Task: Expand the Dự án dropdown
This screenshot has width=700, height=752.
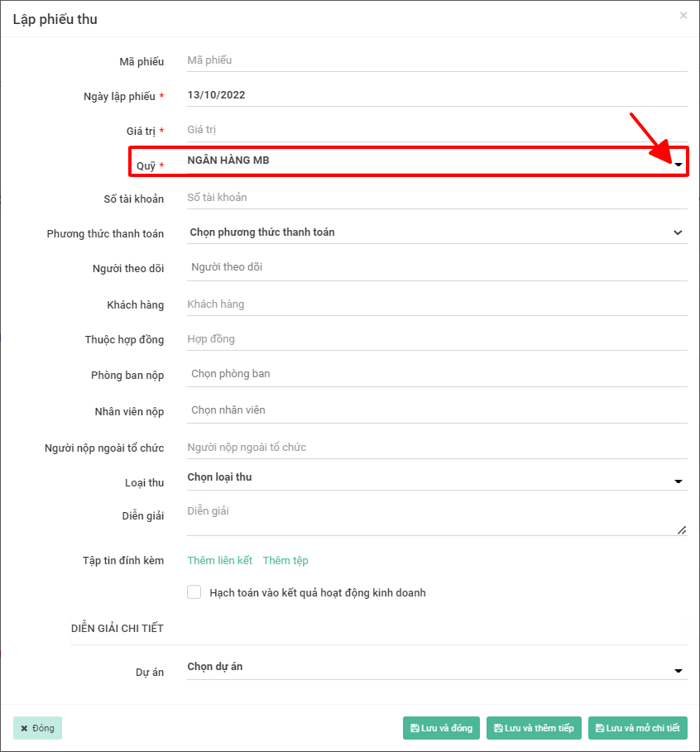Action: 678,671
